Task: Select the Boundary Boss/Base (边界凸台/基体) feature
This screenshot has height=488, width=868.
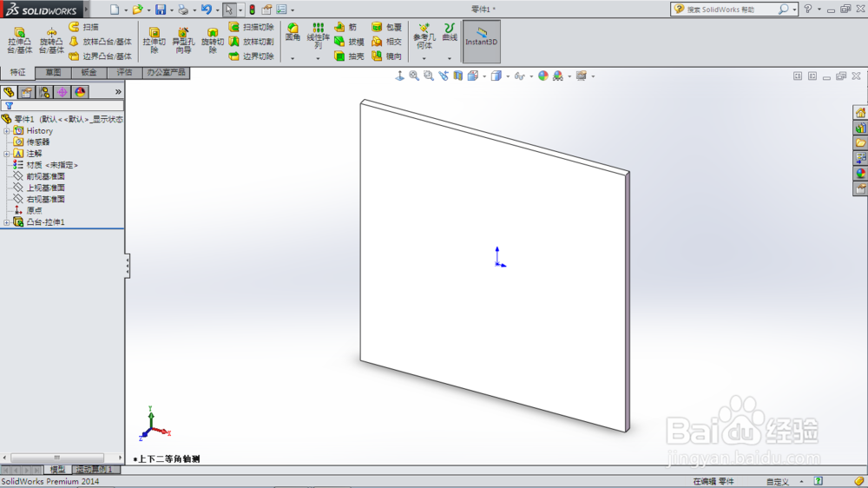Action: click(101, 56)
